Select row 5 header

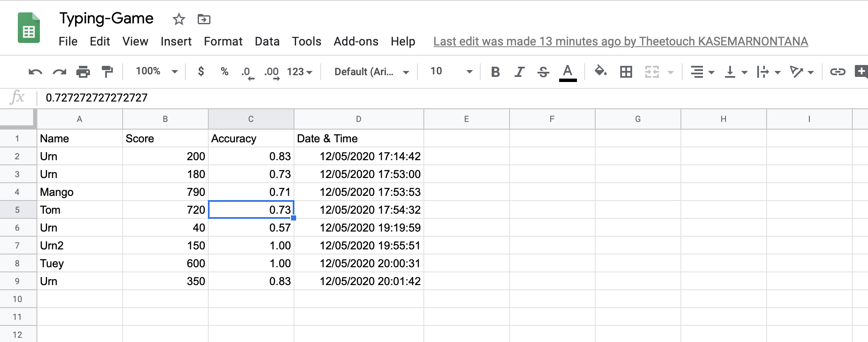(x=18, y=210)
